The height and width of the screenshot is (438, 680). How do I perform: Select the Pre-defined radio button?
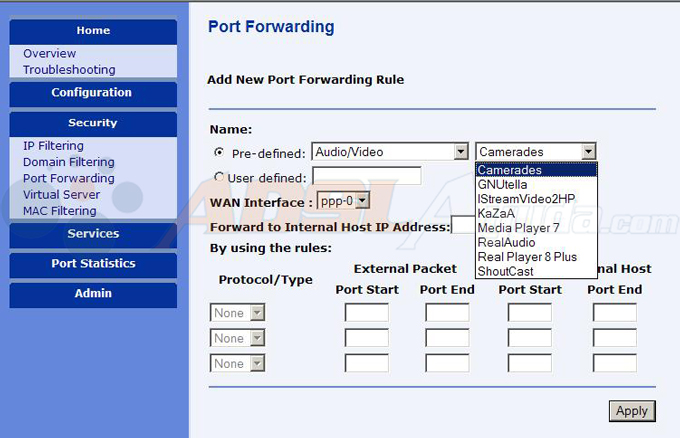(219, 152)
